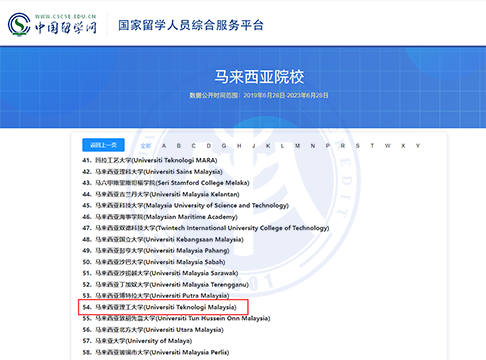Click the CSCSE circular logo icon
This screenshot has height=360, width=486.
(19, 24)
